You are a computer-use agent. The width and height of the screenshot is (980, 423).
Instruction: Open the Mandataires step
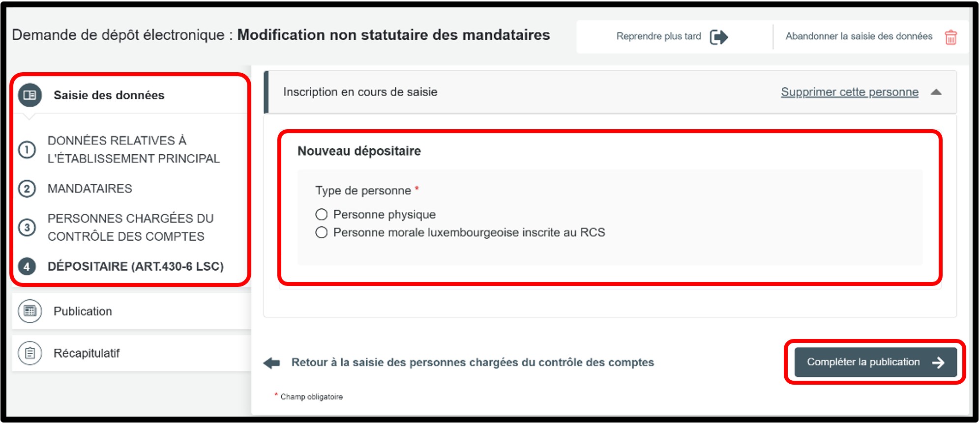coord(90,189)
